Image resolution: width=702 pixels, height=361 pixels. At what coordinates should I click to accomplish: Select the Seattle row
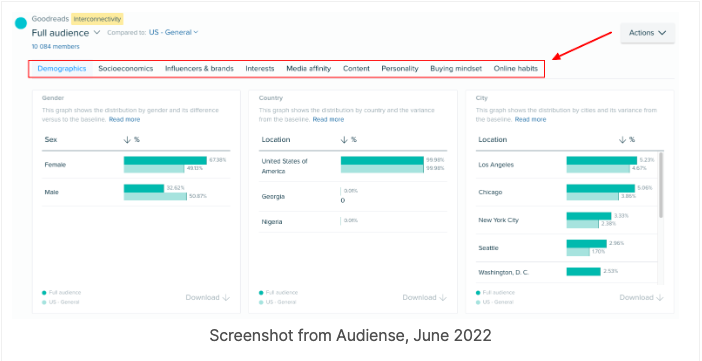click(566, 248)
